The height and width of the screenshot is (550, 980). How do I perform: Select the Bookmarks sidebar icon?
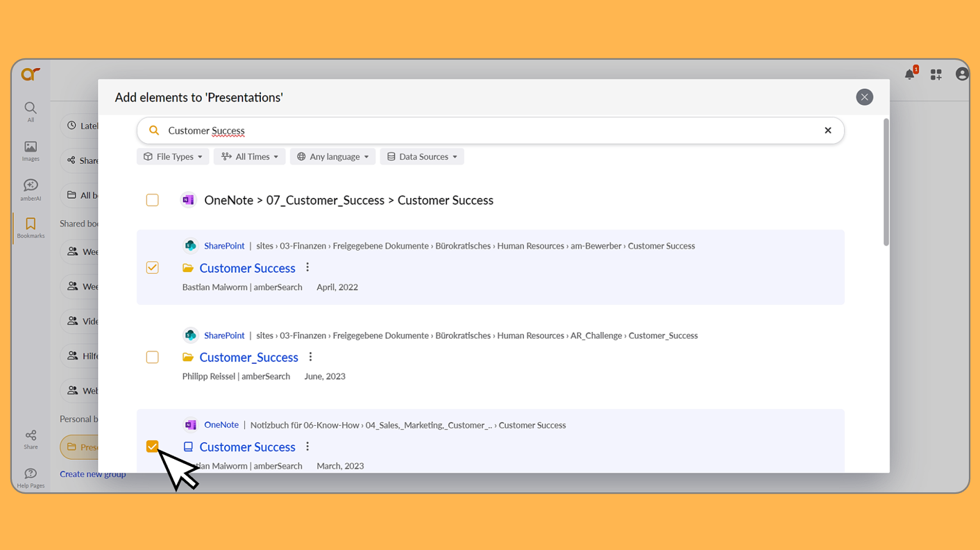[x=31, y=228]
